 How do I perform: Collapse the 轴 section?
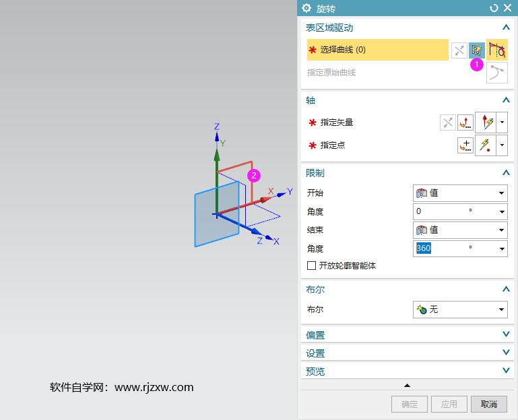506,100
